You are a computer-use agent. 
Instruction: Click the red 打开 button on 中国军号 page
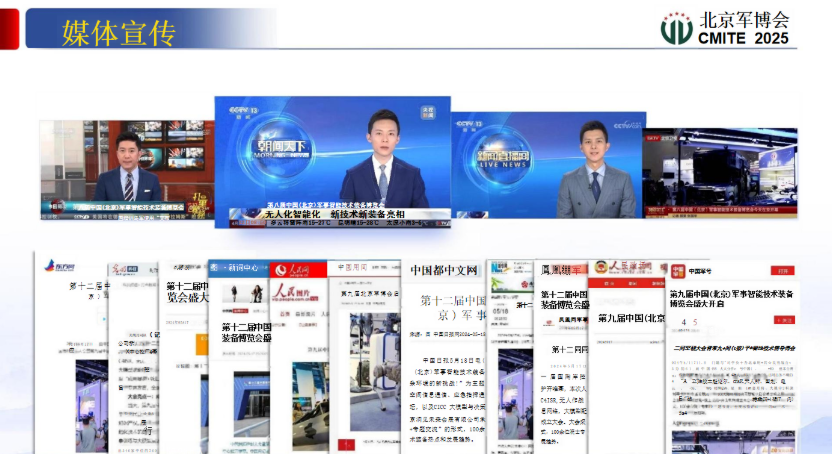[x=782, y=271]
